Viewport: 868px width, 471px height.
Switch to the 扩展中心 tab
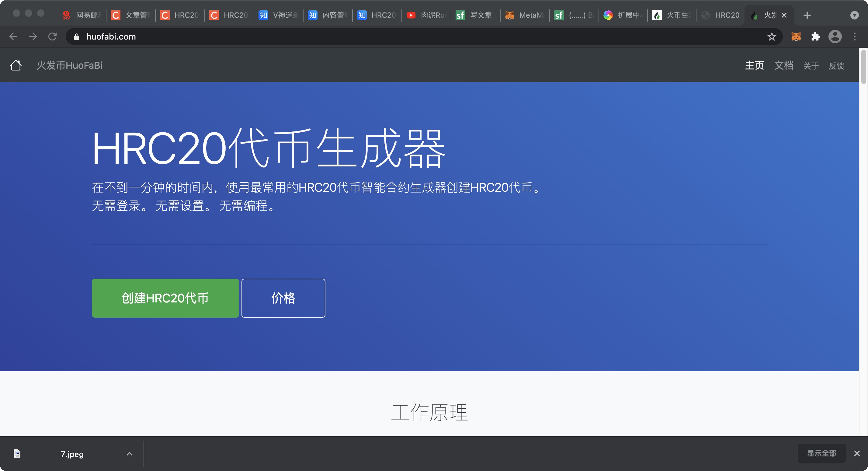coord(623,15)
